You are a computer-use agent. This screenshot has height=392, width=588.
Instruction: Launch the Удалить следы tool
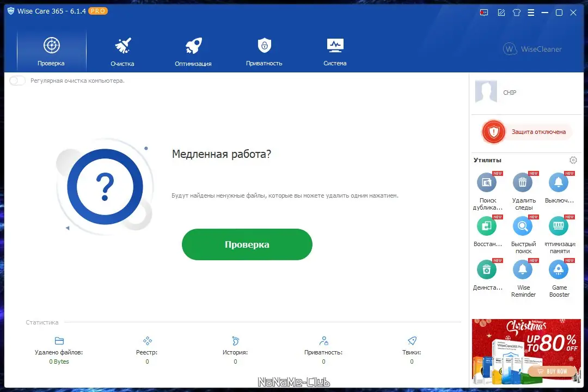pos(523,182)
